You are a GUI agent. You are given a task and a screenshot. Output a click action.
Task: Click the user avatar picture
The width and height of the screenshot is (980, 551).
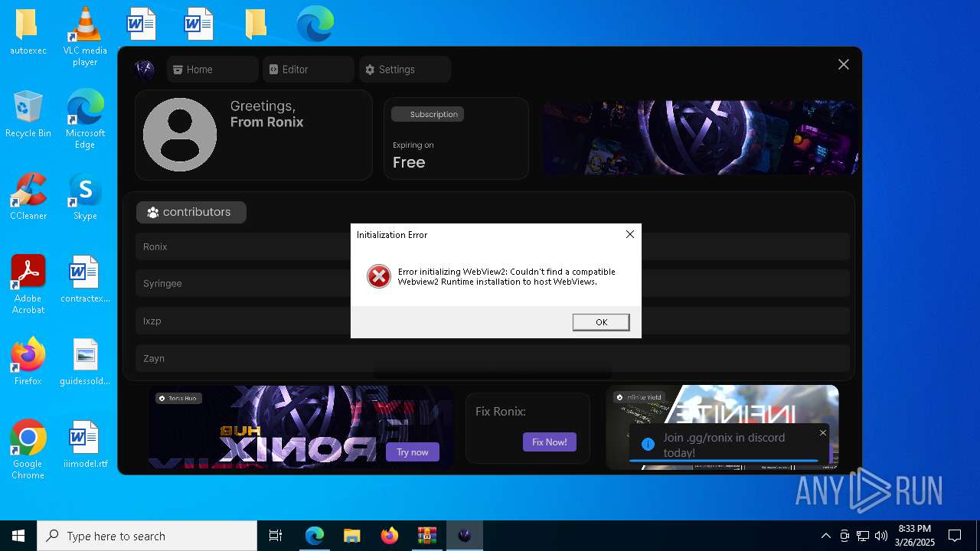click(180, 135)
